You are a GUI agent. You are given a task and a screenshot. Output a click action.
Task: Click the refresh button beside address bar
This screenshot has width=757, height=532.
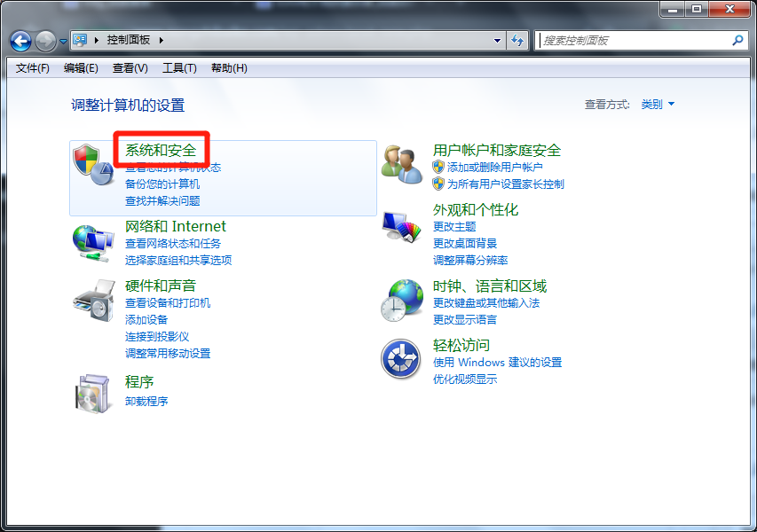[517, 41]
